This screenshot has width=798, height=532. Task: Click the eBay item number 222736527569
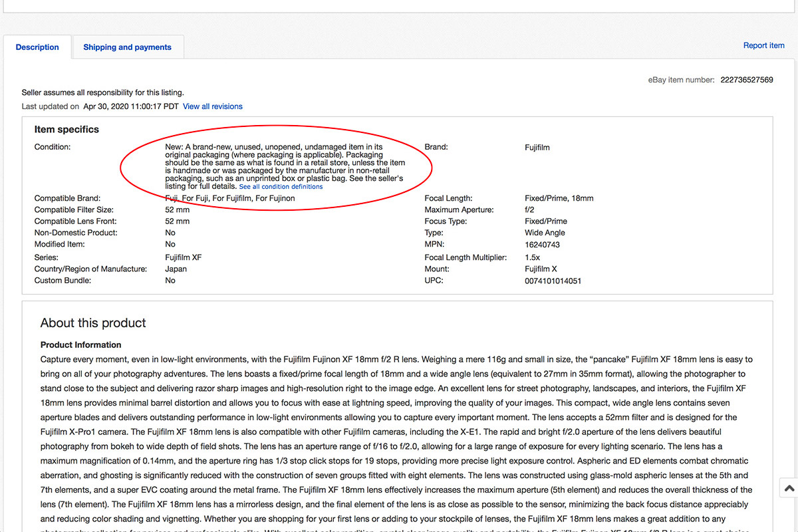click(x=746, y=80)
